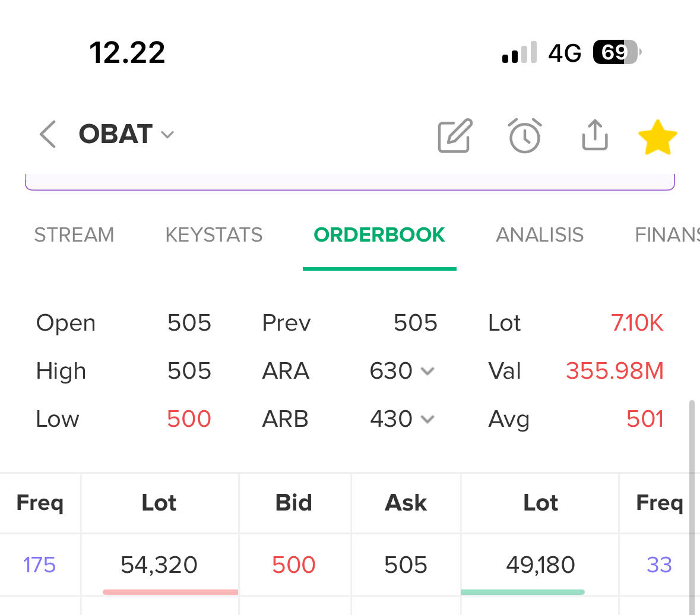Open the OBAT ticker dropdown chevron
This screenshot has width=700, height=615.
pyautogui.click(x=167, y=135)
